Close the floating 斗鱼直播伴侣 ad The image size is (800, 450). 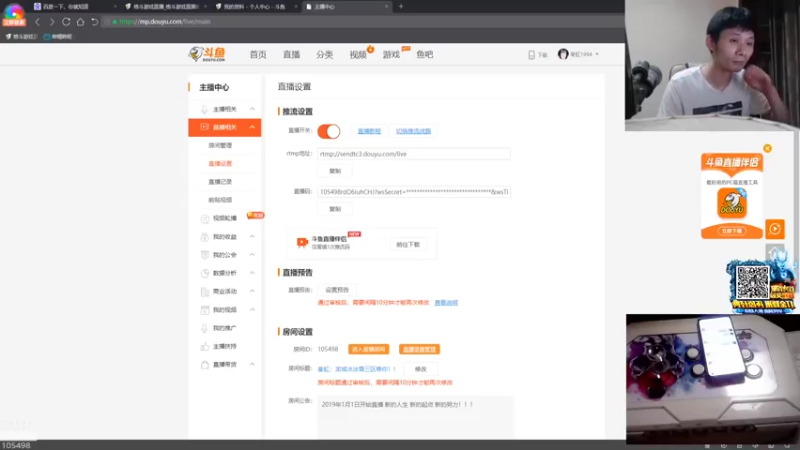click(x=767, y=148)
